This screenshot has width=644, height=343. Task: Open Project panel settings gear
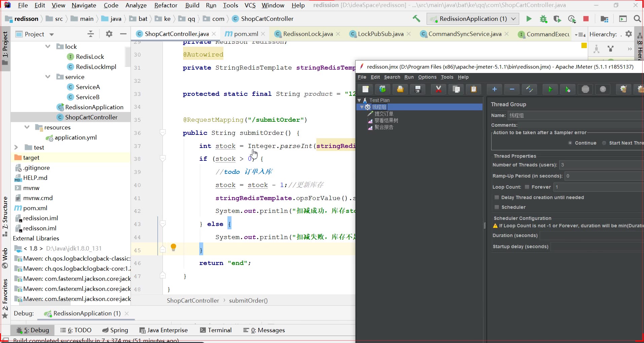click(109, 34)
